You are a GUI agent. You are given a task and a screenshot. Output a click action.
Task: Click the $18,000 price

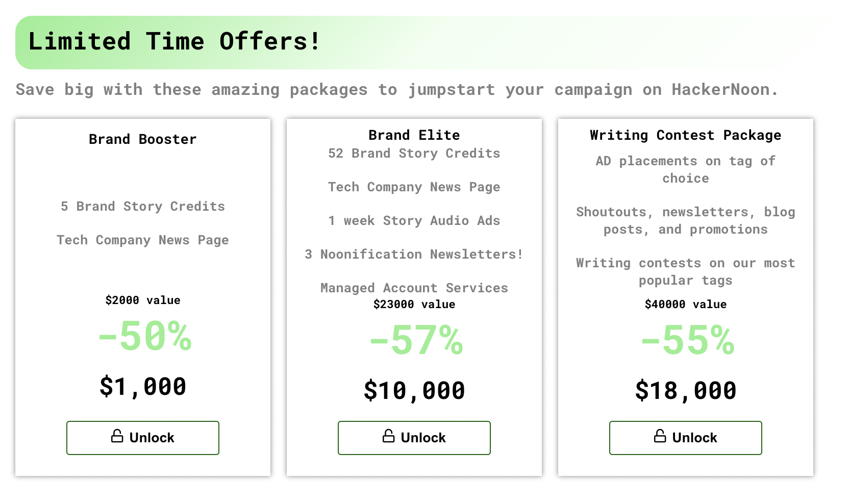pyautogui.click(x=686, y=390)
